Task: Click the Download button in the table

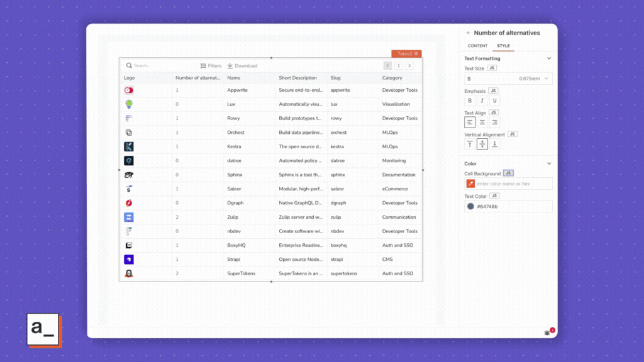Action: (242, 65)
